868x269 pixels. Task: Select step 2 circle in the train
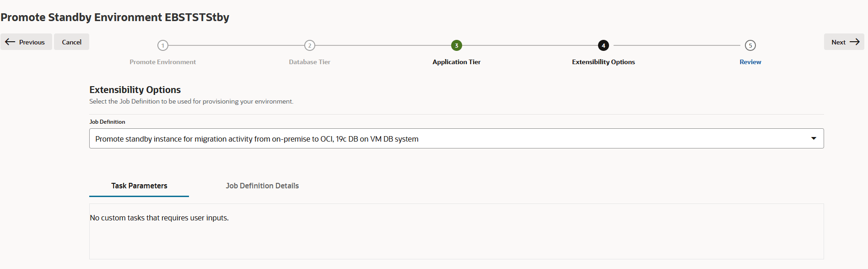coord(310,45)
